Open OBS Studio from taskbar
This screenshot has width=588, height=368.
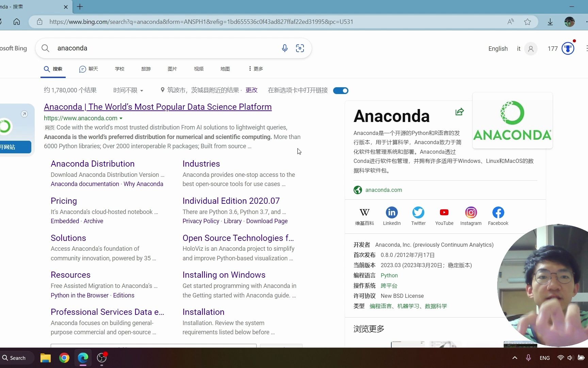pos(102,358)
